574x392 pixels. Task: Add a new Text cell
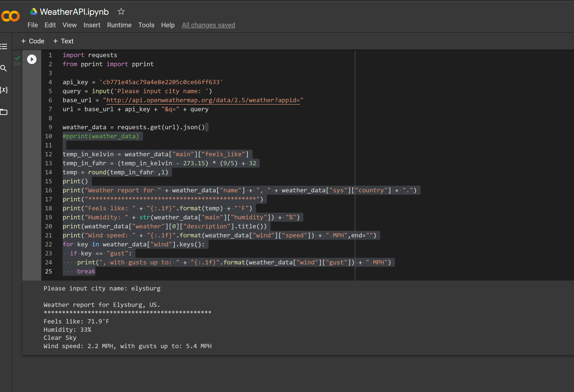(x=64, y=41)
